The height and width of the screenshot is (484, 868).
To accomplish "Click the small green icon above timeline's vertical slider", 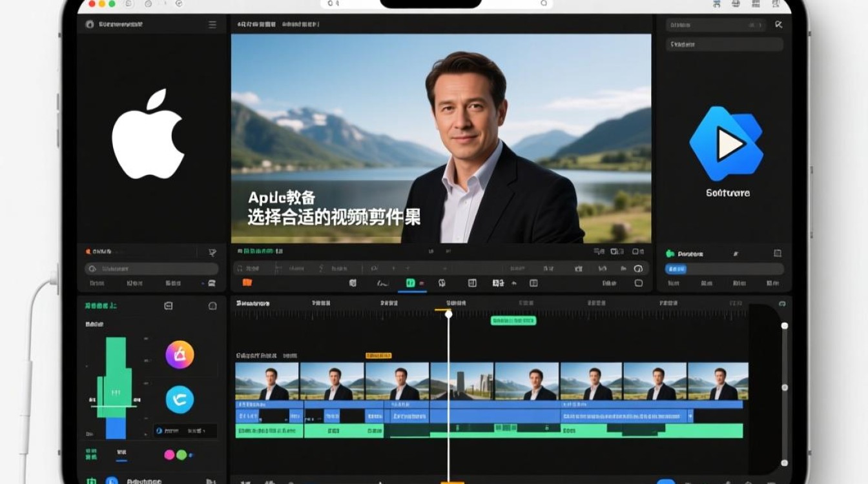I will pos(782,303).
